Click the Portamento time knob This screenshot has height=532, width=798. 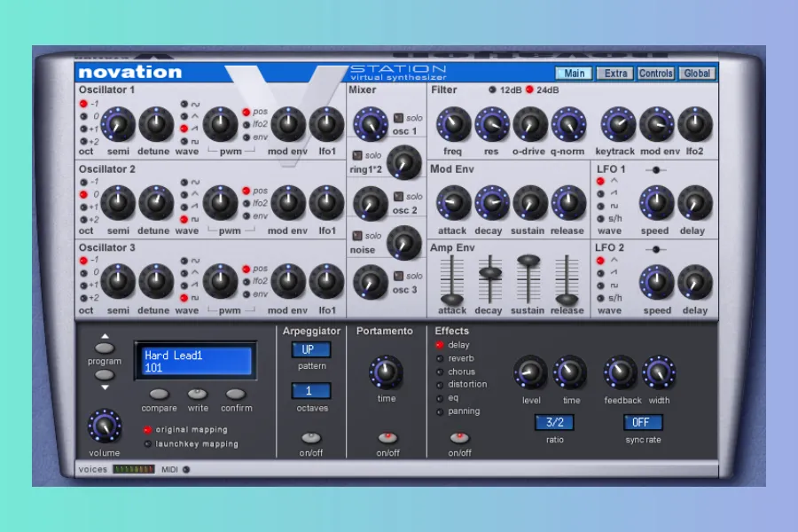386,372
